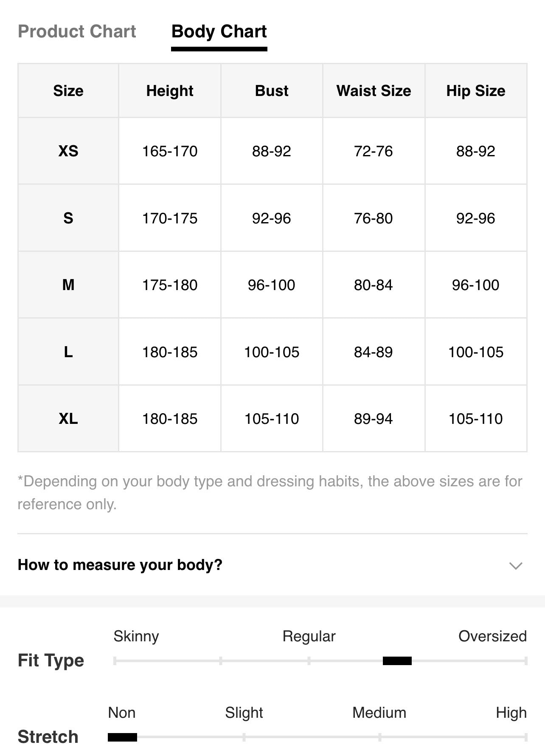This screenshot has height=756, width=545.
Task: Click the Skinny fit type label
Action: pyautogui.click(x=136, y=636)
